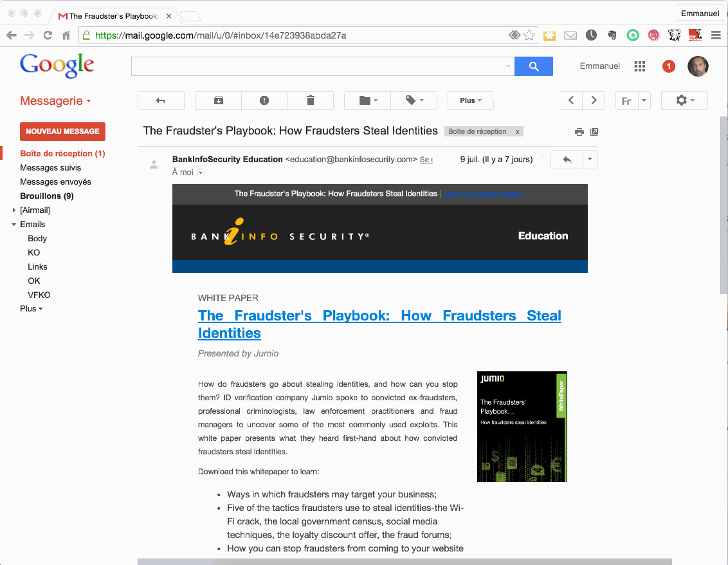Click the envelope mail extension icon
Image resolution: width=728 pixels, height=565 pixels.
(x=570, y=35)
